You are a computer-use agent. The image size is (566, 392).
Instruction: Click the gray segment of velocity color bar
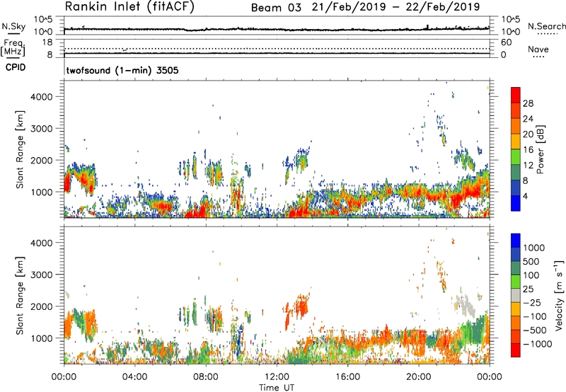click(x=516, y=295)
